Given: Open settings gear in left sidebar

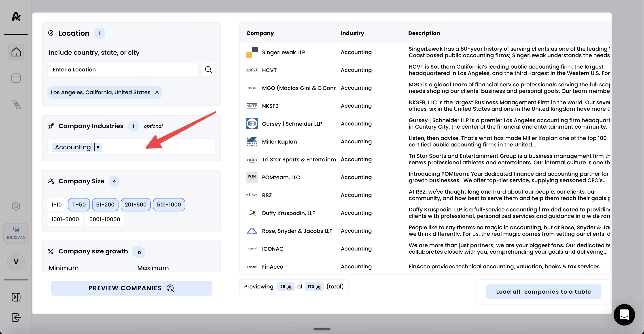Looking at the screenshot, I should click(16, 206).
